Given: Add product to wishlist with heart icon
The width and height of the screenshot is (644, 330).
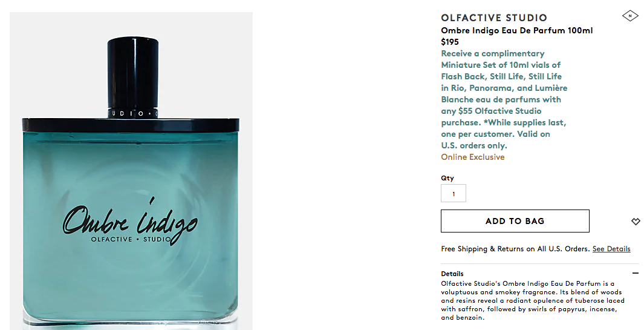Looking at the screenshot, I should [x=636, y=222].
